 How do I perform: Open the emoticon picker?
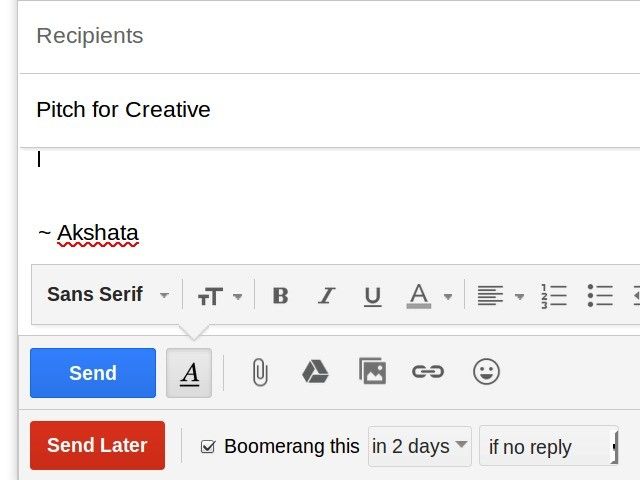(x=486, y=373)
